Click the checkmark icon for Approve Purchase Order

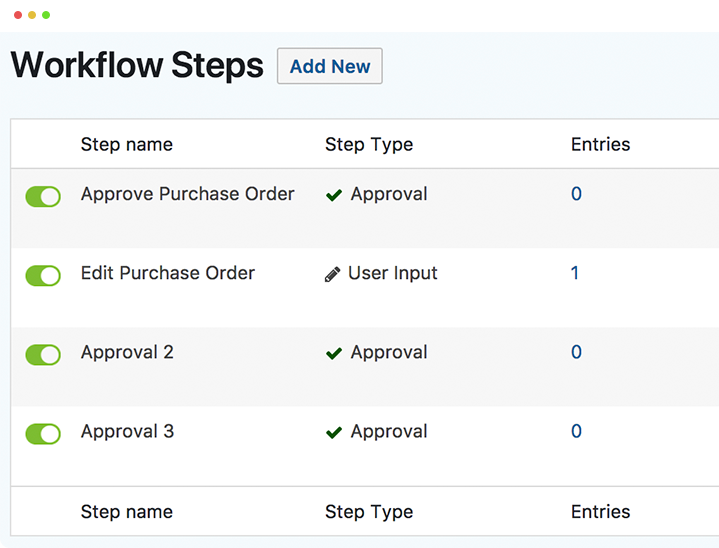pyautogui.click(x=334, y=195)
